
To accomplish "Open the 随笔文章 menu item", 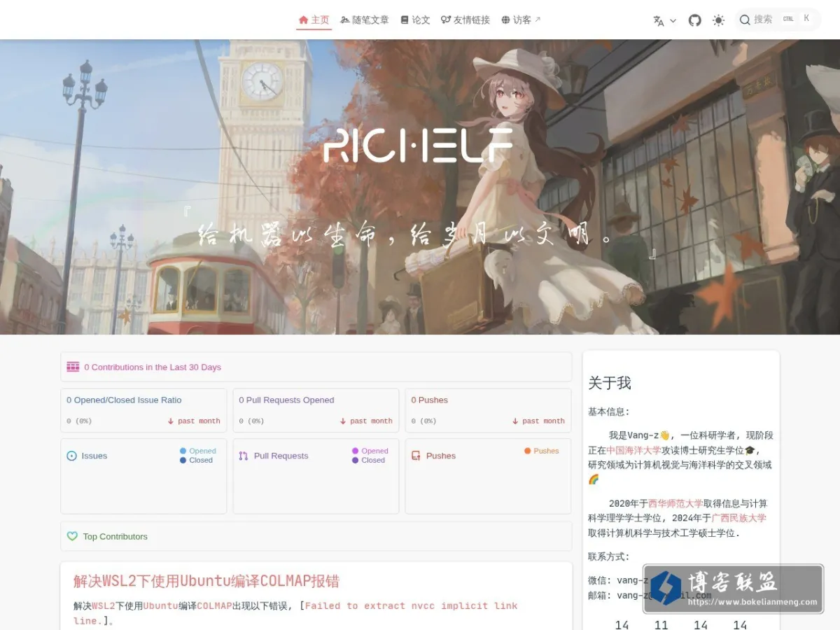I will (365, 20).
